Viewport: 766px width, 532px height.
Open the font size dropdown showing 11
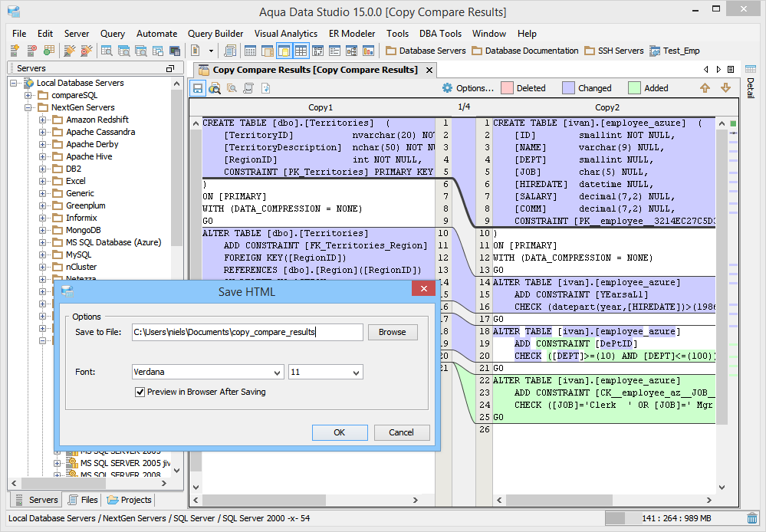point(325,372)
